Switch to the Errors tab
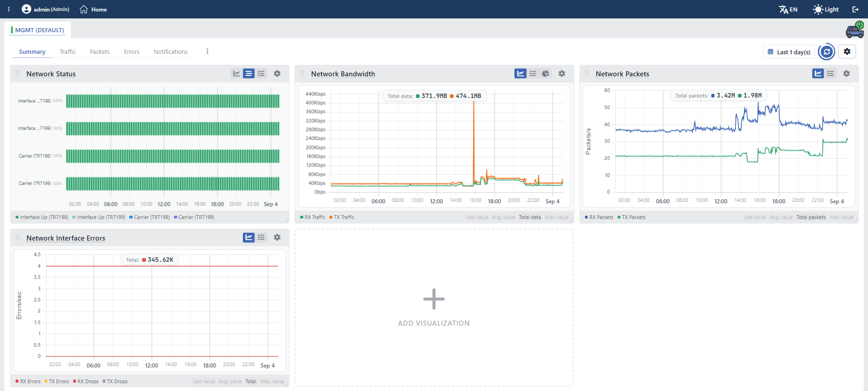The height and width of the screenshot is (391, 868). click(x=132, y=52)
